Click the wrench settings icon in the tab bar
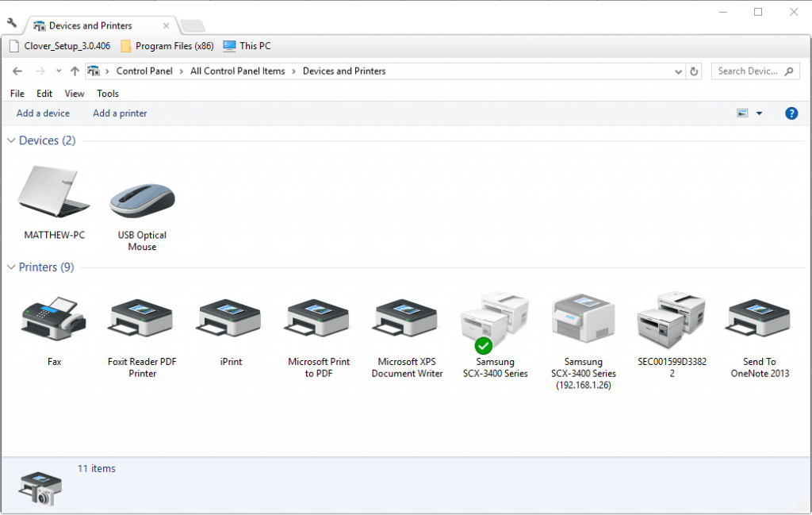This screenshot has width=812, height=515. (12, 23)
